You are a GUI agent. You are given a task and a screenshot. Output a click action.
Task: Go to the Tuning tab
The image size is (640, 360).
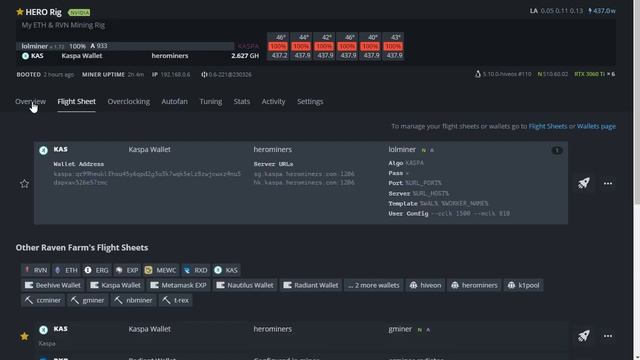click(211, 102)
